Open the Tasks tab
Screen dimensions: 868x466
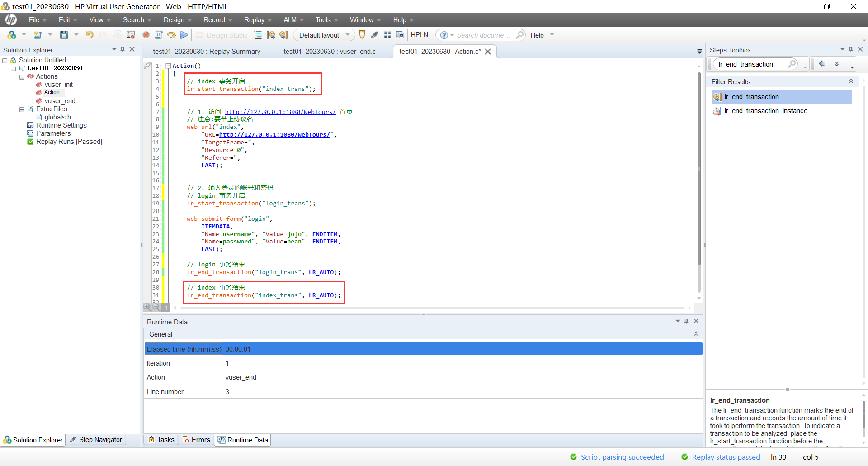click(x=161, y=440)
